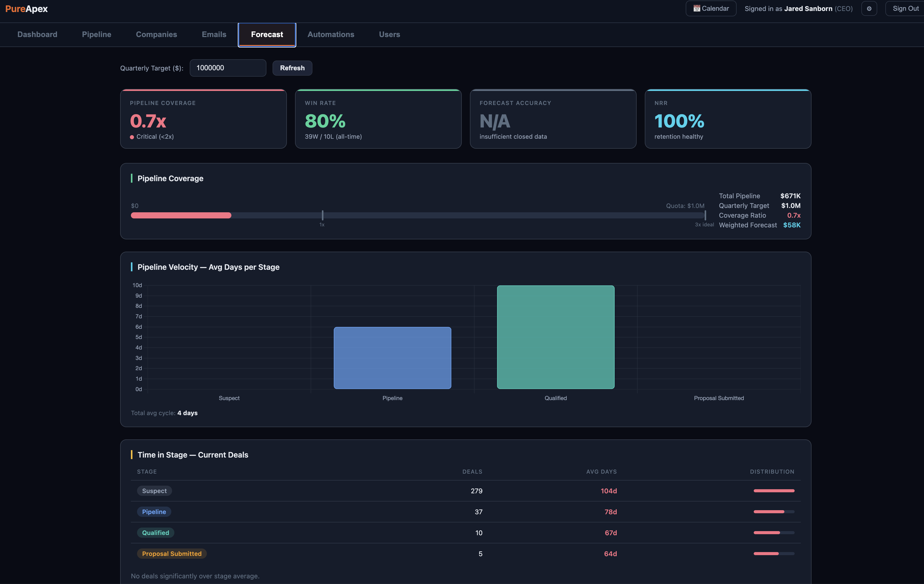Open the settings gear icon

click(x=869, y=8)
